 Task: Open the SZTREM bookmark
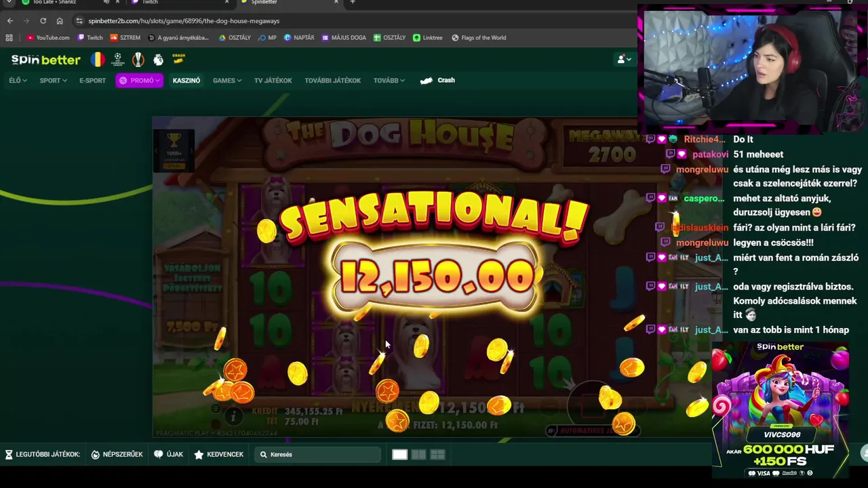(x=125, y=38)
